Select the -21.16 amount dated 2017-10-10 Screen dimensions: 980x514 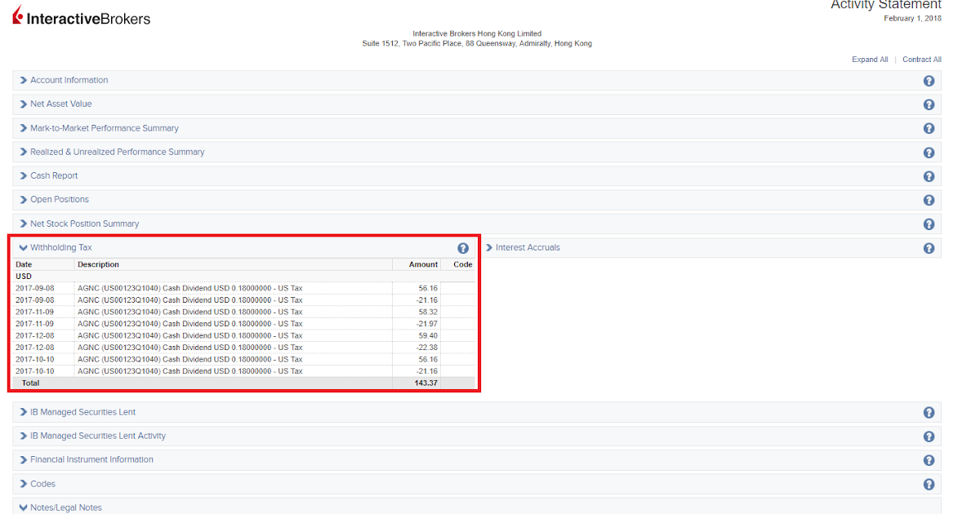(427, 371)
